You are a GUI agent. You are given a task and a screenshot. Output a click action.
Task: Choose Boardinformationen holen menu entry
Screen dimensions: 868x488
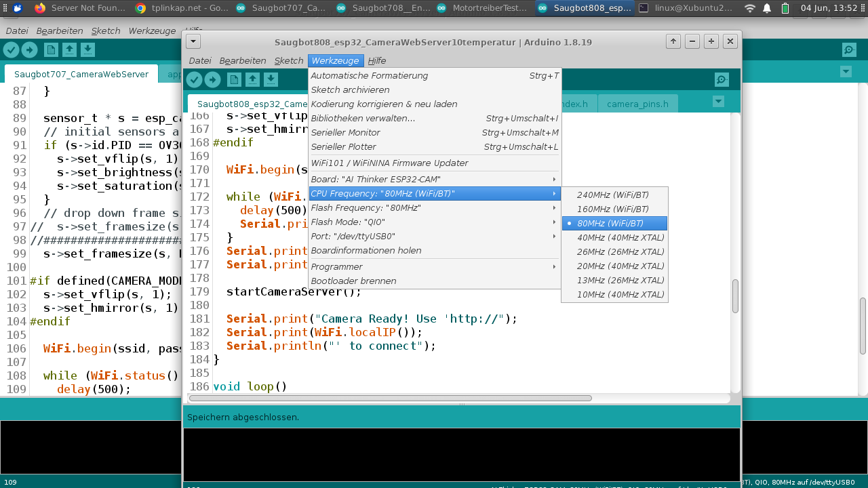[435, 250]
